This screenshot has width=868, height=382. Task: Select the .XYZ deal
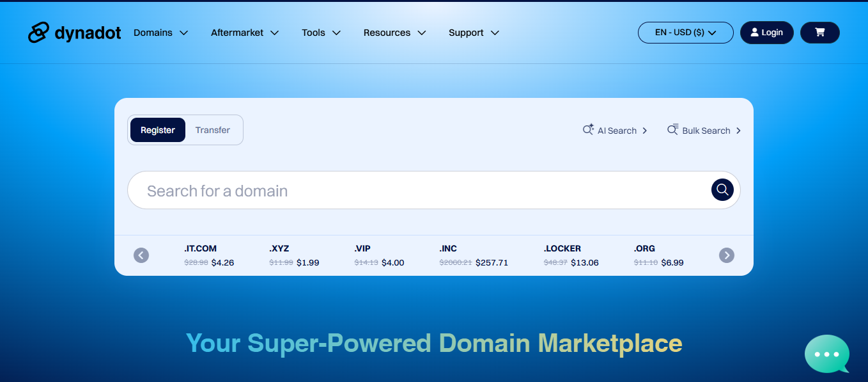(x=294, y=255)
